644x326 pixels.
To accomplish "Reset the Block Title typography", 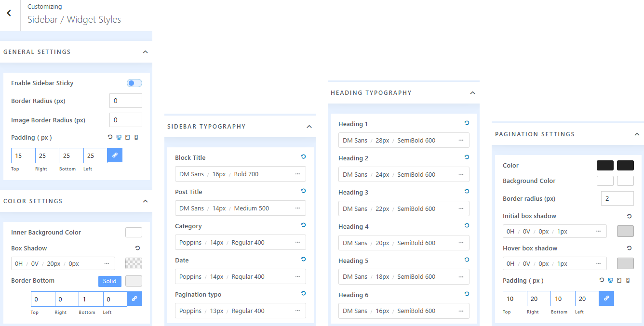I will pyautogui.click(x=303, y=157).
